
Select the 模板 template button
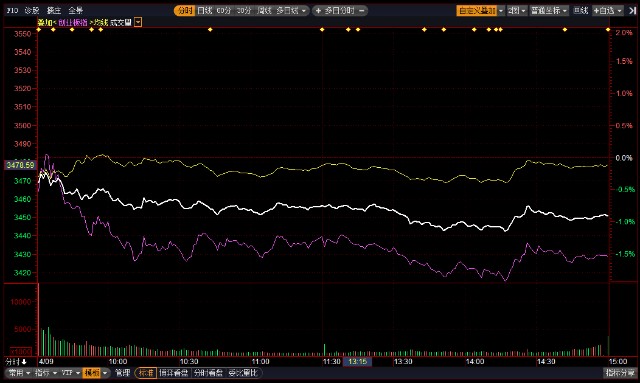point(91,372)
